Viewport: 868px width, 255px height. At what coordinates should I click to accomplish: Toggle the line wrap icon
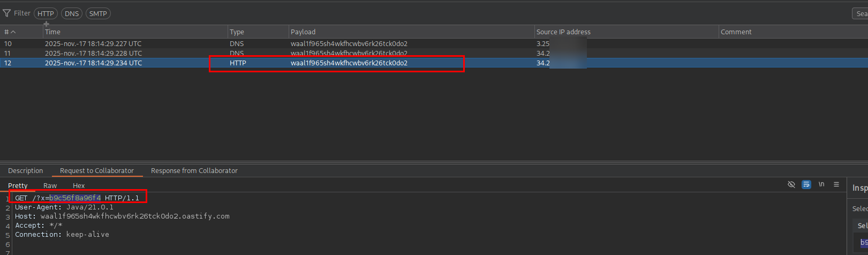pos(806,184)
